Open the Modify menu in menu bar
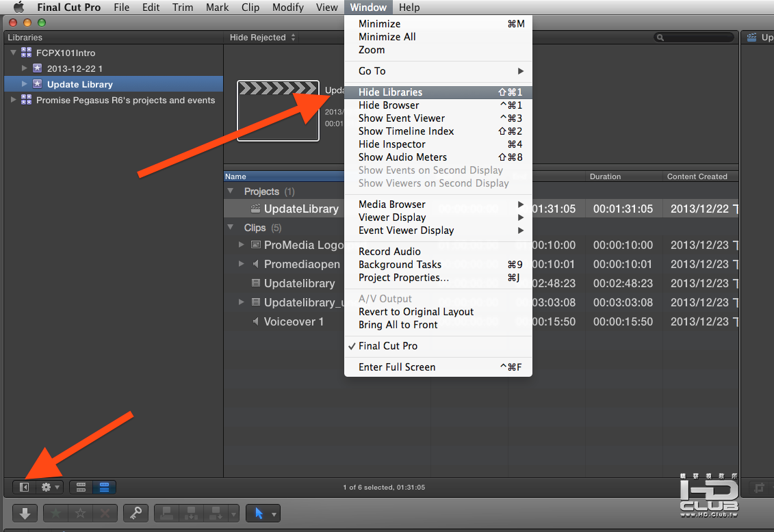This screenshot has height=532, width=774. (x=288, y=8)
